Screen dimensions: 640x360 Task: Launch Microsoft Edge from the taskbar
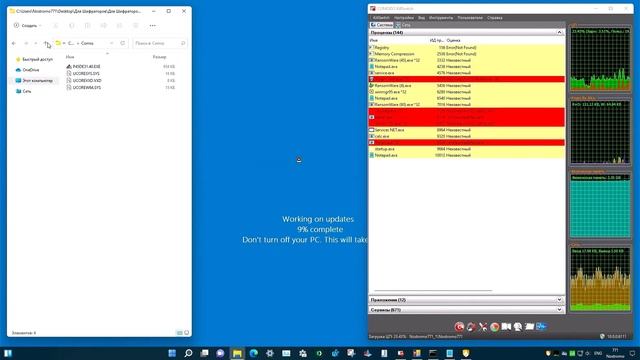pos(253,353)
